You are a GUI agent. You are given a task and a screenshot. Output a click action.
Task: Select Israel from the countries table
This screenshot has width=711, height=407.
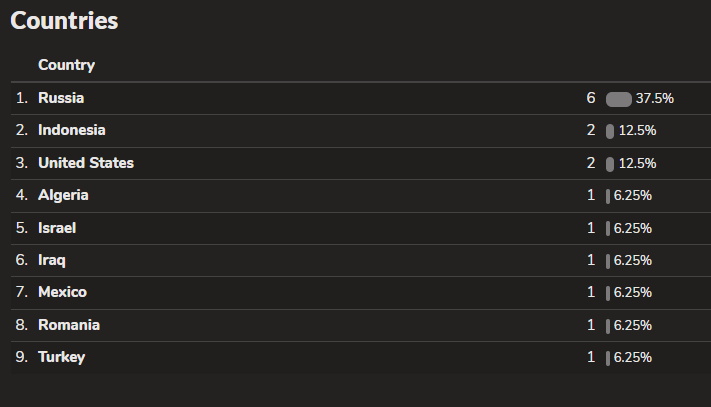(57, 228)
